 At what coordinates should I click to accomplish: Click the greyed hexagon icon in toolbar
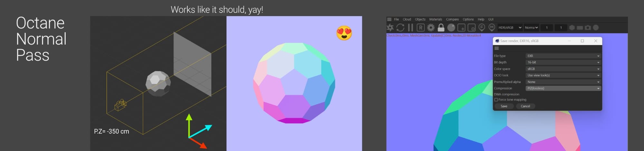pos(572,28)
